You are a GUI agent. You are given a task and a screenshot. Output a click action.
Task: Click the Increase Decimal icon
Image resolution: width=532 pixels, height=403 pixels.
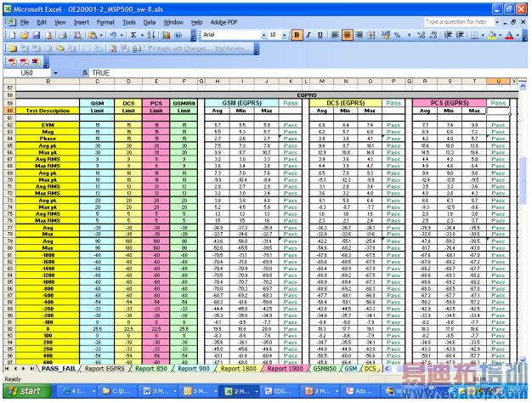point(421,35)
